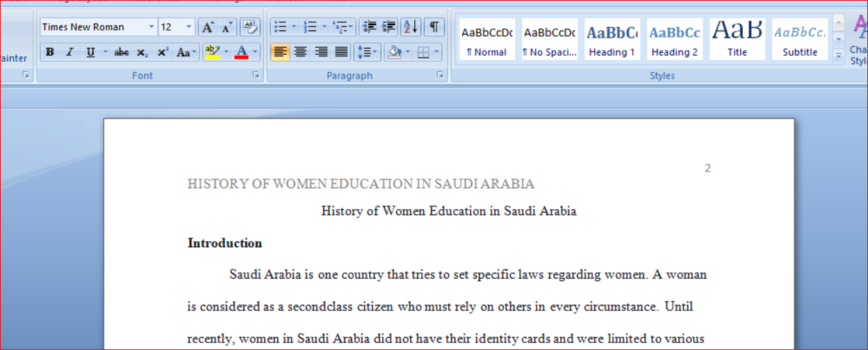Click the font size text field
Viewport: 868px width, 350px height.
click(171, 27)
